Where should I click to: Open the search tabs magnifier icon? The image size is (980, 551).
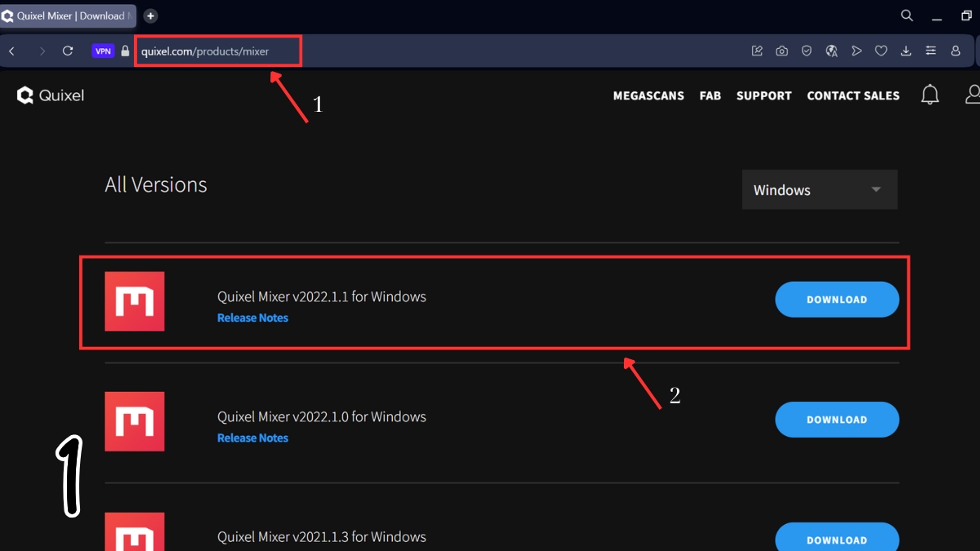point(906,16)
